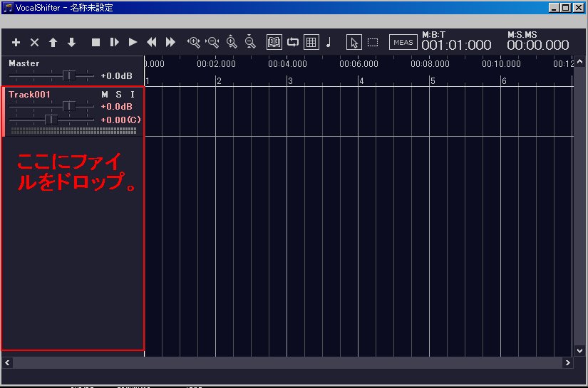Add a new track with plus icon
588x388 pixels.
pyautogui.click(x=16, y=42)
